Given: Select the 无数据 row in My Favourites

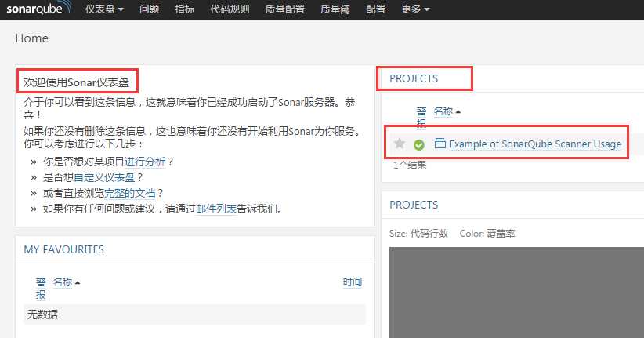Looking at the screenshot, I should point(194,314).
